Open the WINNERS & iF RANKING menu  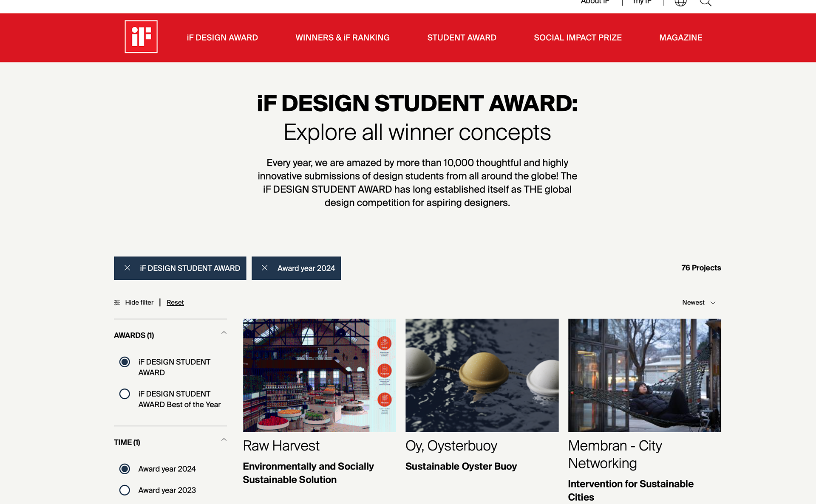(343, 38)
